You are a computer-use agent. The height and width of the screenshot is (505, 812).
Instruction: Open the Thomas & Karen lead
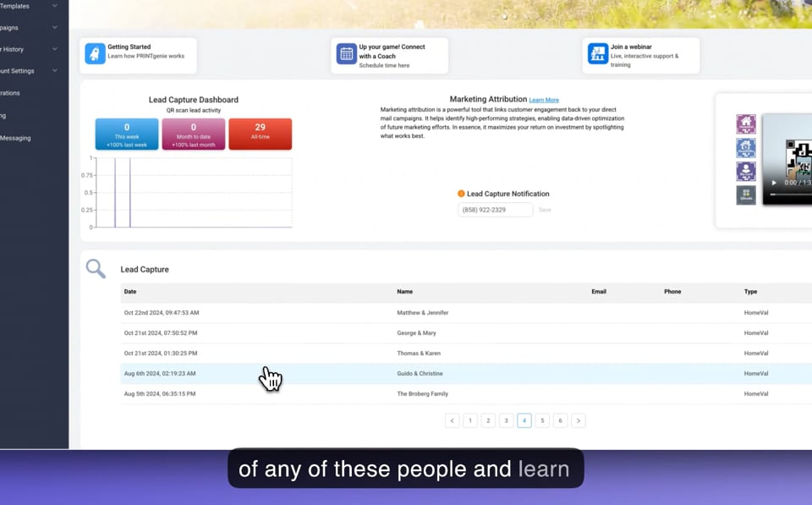[419, 354]
